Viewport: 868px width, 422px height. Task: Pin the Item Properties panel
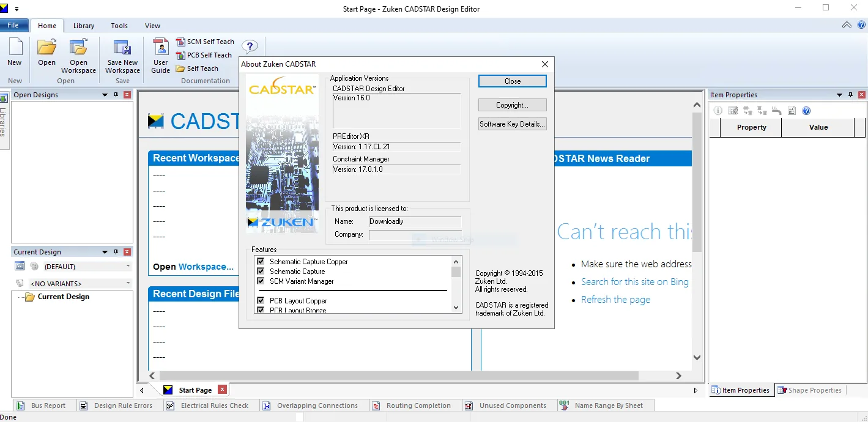coord(850,95)
